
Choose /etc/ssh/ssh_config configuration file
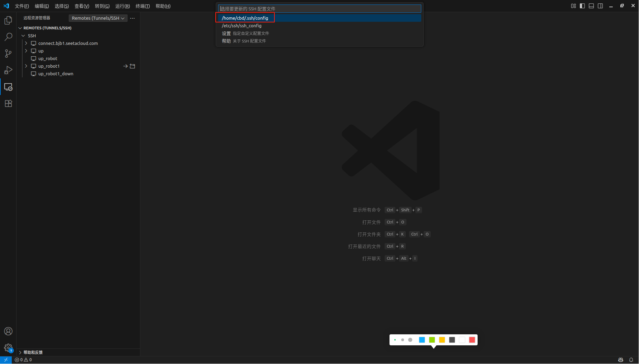pos(241,26)
